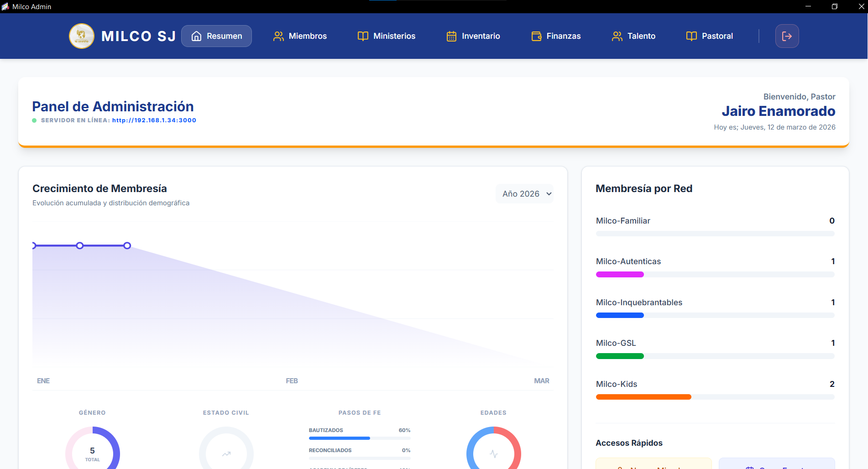
Task: Click the Pastoral book icon
Action: [x=691, y=36]
